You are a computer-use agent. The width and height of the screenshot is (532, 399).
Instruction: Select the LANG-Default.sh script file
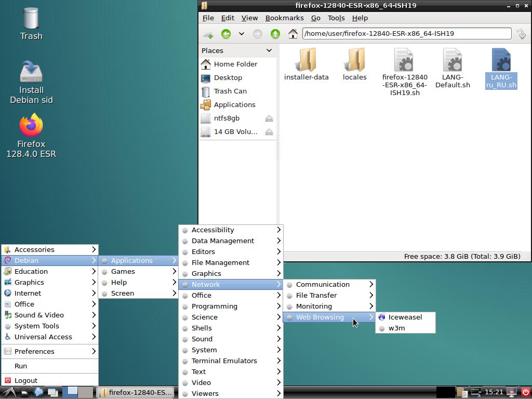coord(453,68)
